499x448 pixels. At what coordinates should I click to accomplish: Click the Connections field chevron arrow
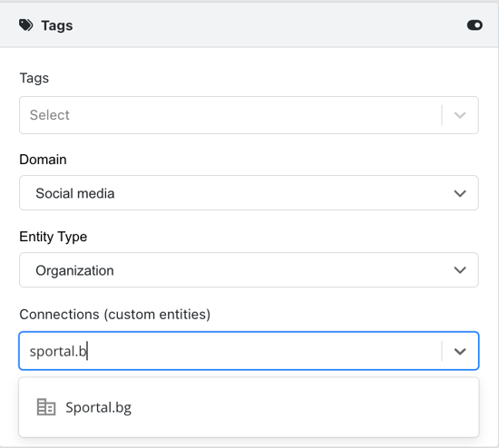[x=460, y=351]
